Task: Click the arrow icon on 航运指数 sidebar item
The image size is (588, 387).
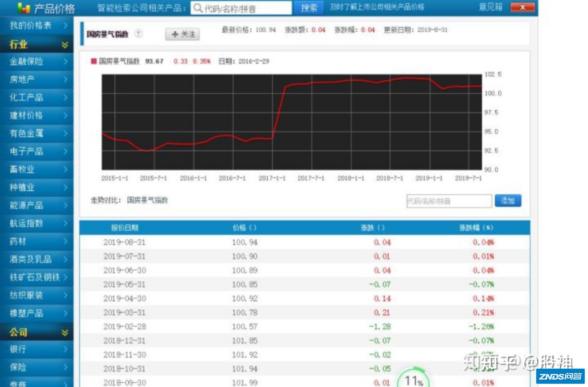Action: [65, 224]
